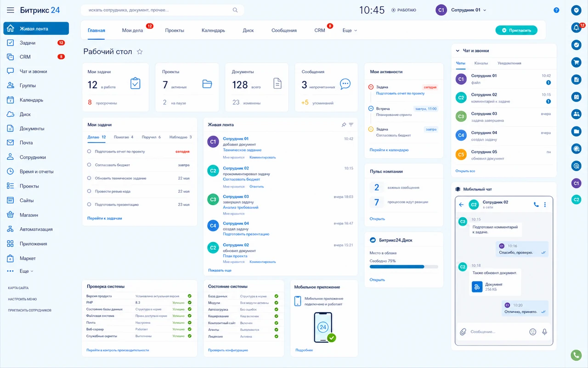Open the blue help question mark icon

point(556,10)
